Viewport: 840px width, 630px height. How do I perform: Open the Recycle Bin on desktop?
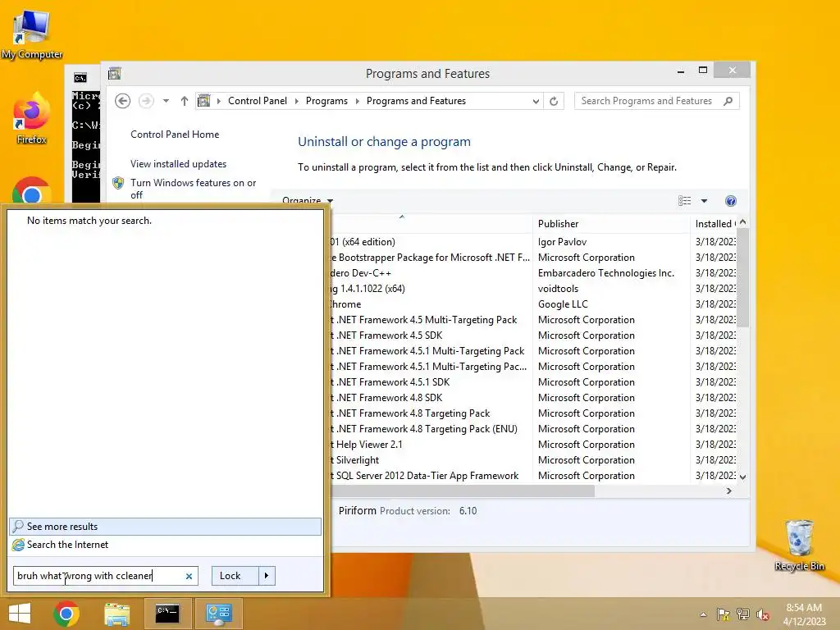pos(799,546)
